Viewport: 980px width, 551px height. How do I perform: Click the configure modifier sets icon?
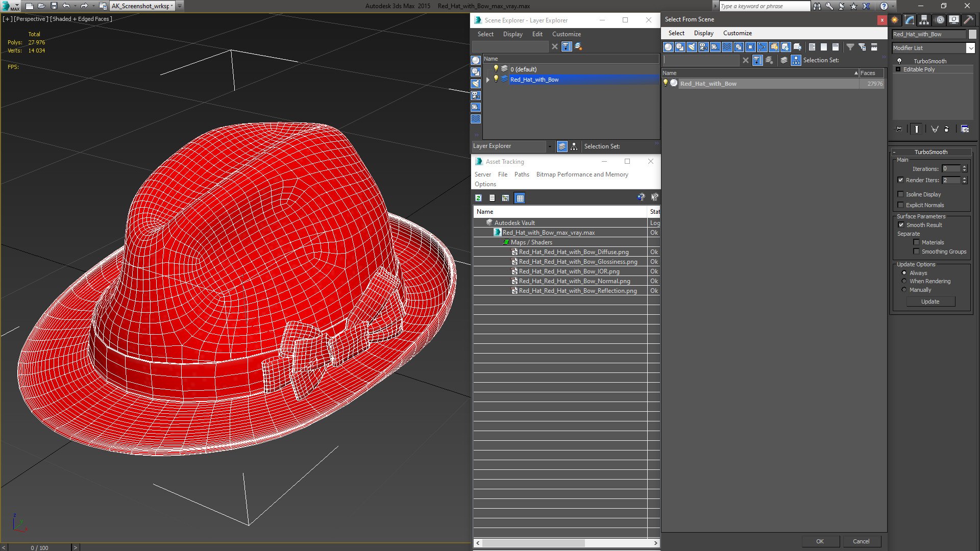[965, 129]
